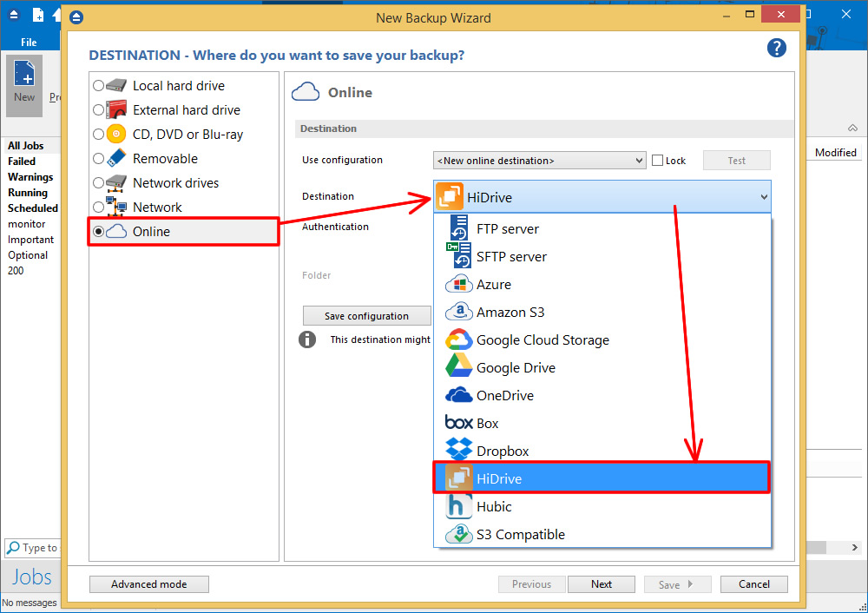Image resolution: width=868 pixels, height=613 pixels.
Task: Choose the Amazon S3 icon
Action: [458, 312]
